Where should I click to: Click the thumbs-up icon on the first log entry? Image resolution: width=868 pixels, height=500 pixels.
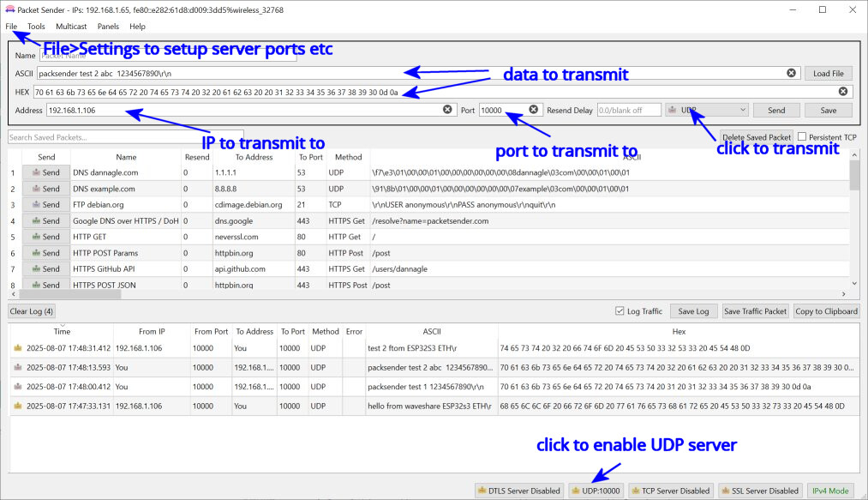click(17, 346)
